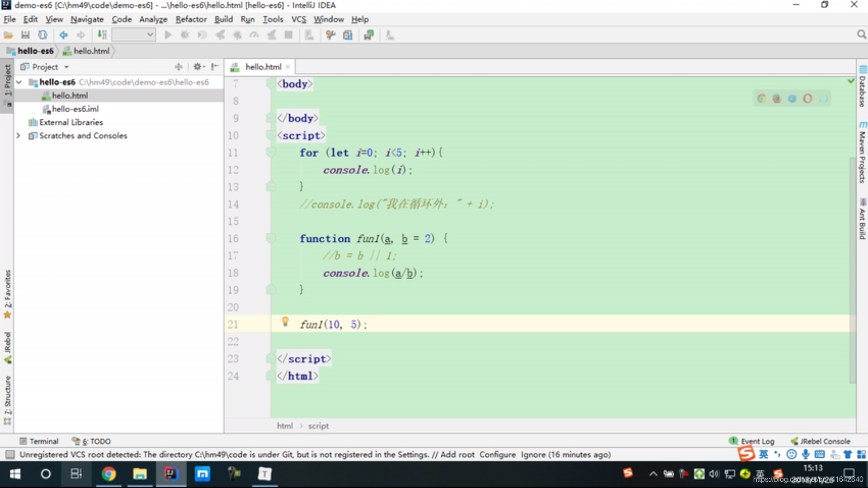Open the Event Log panel

752,441
